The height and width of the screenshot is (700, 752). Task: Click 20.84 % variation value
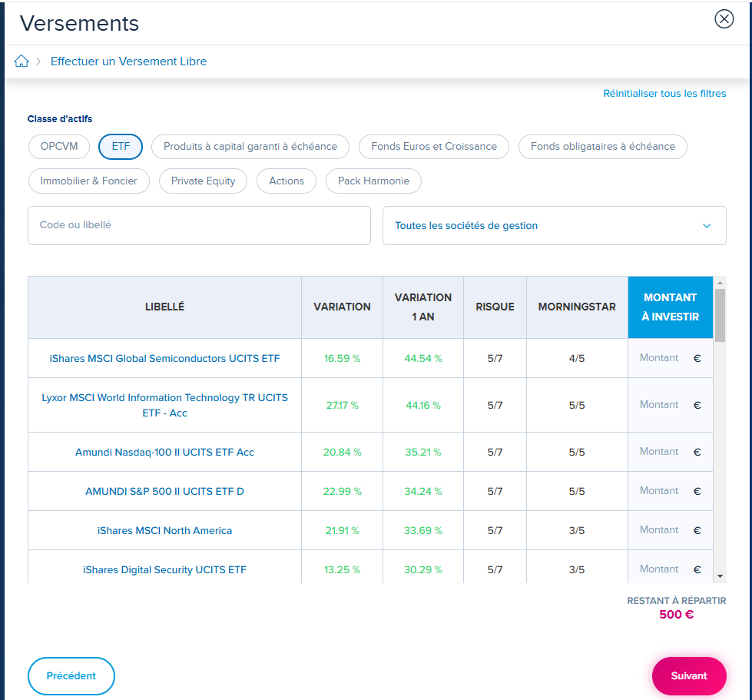click(x=342, y=452)
